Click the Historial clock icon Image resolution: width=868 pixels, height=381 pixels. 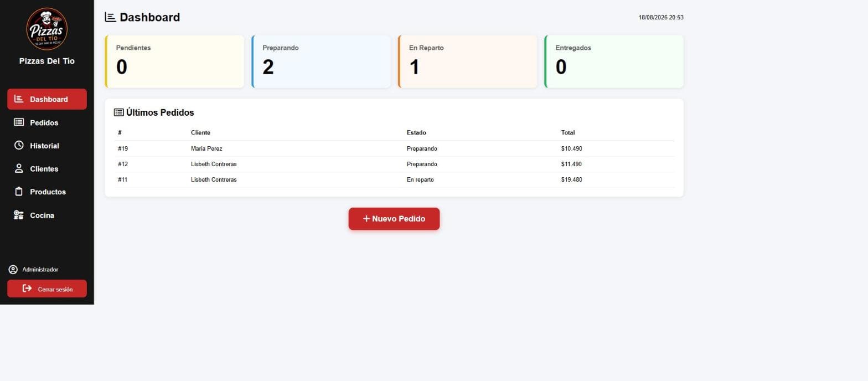pos(19,145)
